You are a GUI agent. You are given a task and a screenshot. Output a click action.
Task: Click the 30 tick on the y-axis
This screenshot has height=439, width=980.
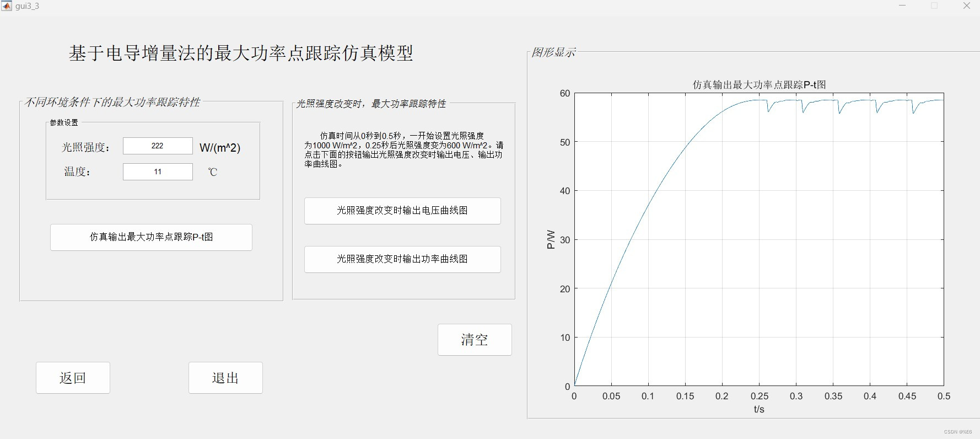tap(565, 240)
